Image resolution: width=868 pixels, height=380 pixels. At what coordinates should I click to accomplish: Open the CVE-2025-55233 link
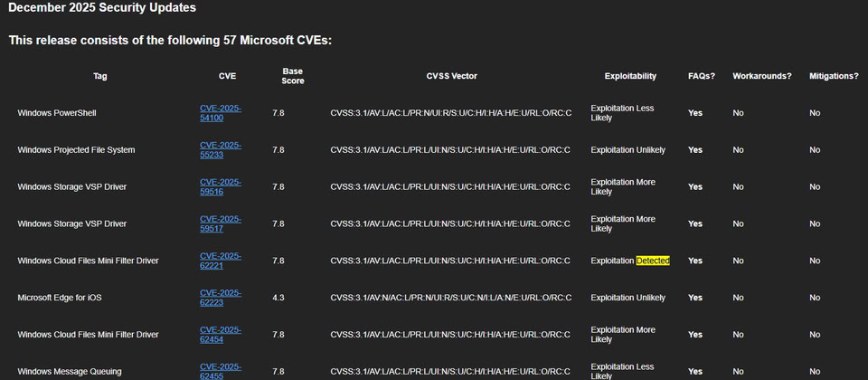(x=220, y=149)
